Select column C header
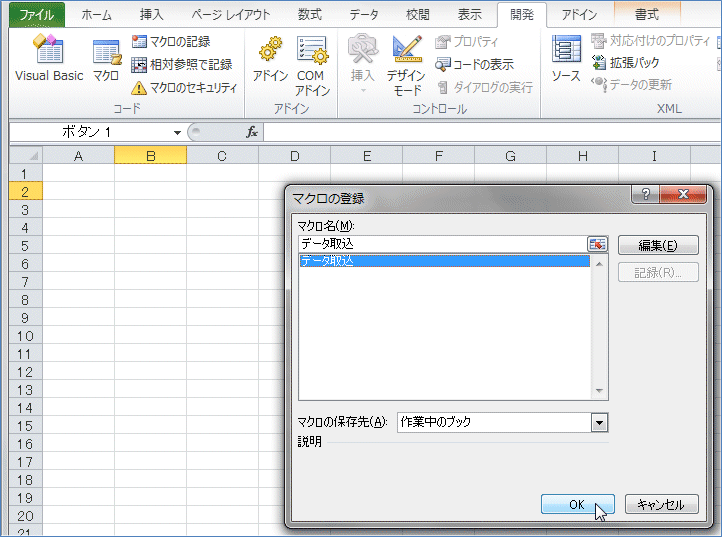The height and width of the screenshot is (537, 722). 222,156
